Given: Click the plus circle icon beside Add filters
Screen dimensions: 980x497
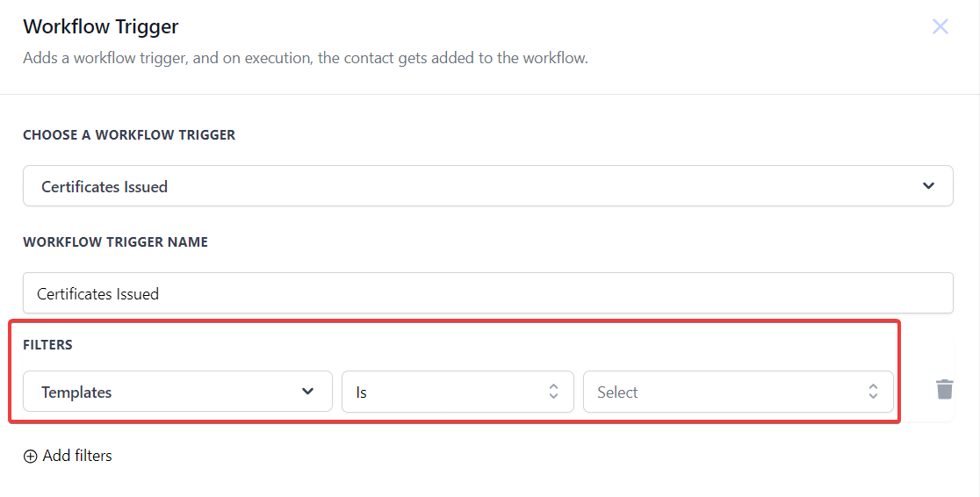Looking at the screenshot, I should [x=31, y=456].
